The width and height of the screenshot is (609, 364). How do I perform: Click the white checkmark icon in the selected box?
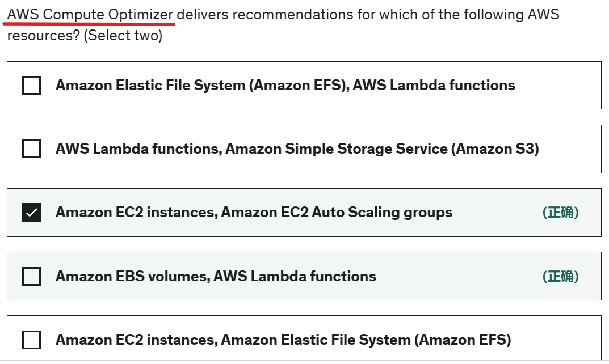coord(31,213)
